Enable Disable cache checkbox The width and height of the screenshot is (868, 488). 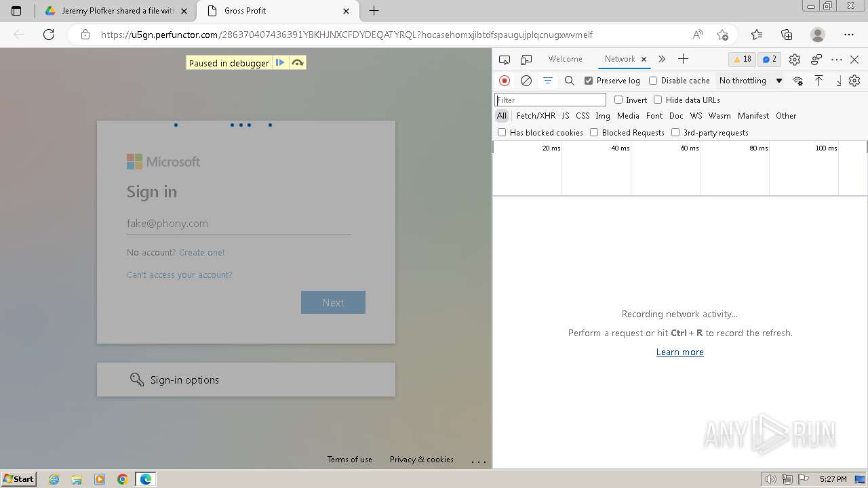[653, 81]
